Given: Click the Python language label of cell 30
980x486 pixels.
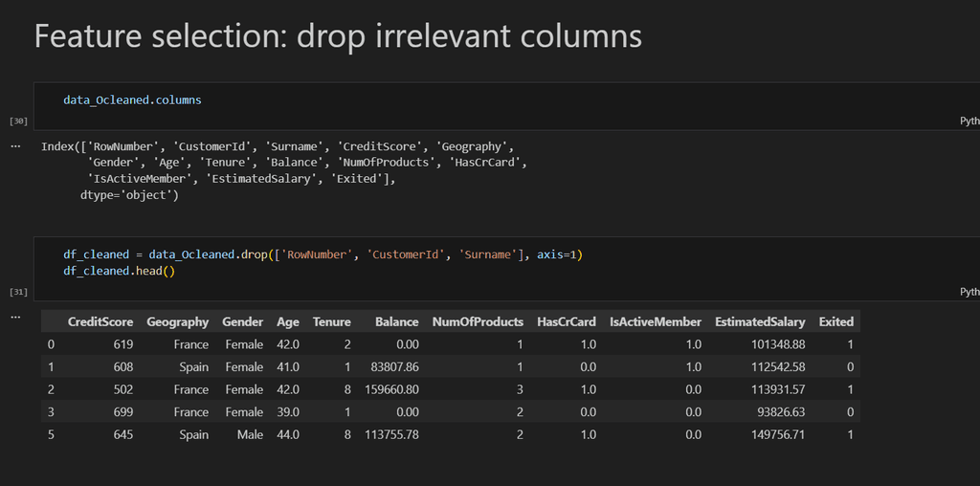Looking at the screenshot, I should [969, 121].
